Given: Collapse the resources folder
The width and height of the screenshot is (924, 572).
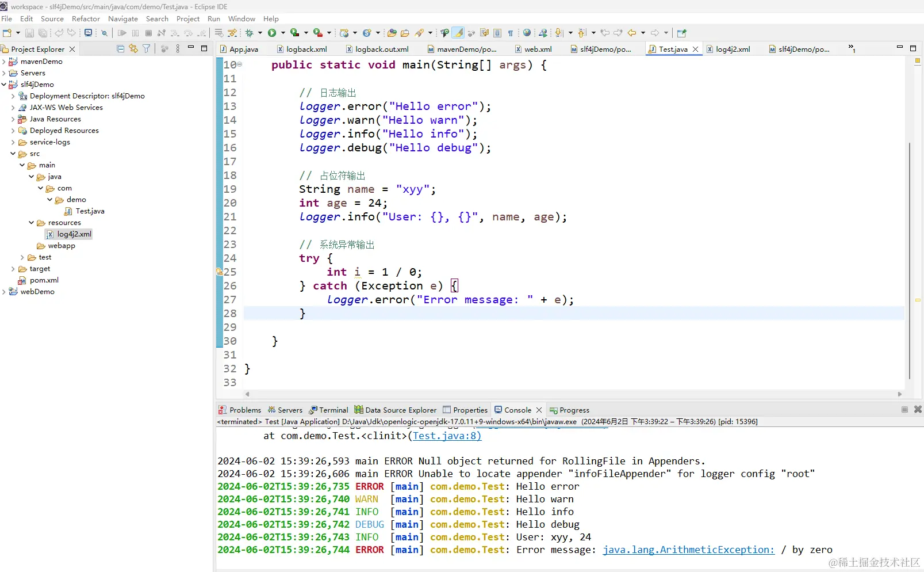Looking at the screenshot, I should coord(32,223).
